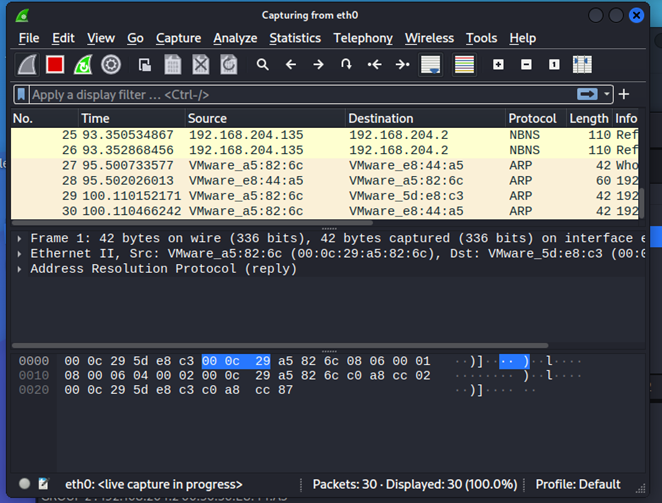This screenshot has width=662, height=503.
Task: Open expert information status bar icon
Action: click(x=25, y=485)
